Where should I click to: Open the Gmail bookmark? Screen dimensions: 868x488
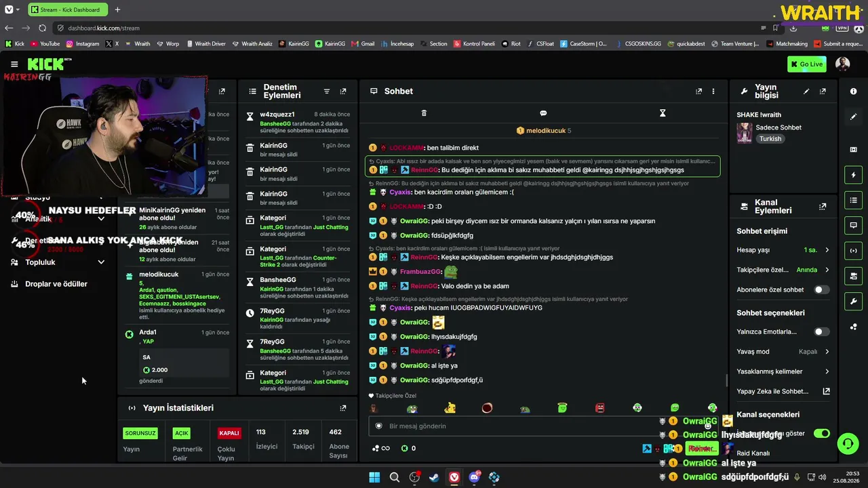click(363, 44)
